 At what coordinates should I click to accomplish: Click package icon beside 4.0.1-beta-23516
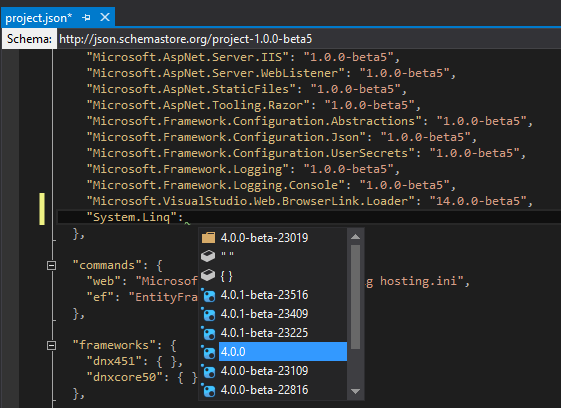coord(208,295)
